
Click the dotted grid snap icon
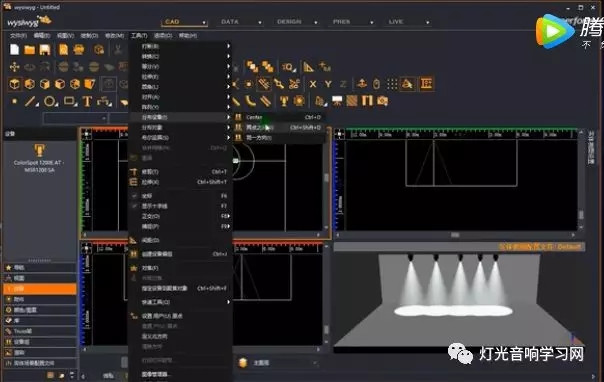(x=392, y=84)
